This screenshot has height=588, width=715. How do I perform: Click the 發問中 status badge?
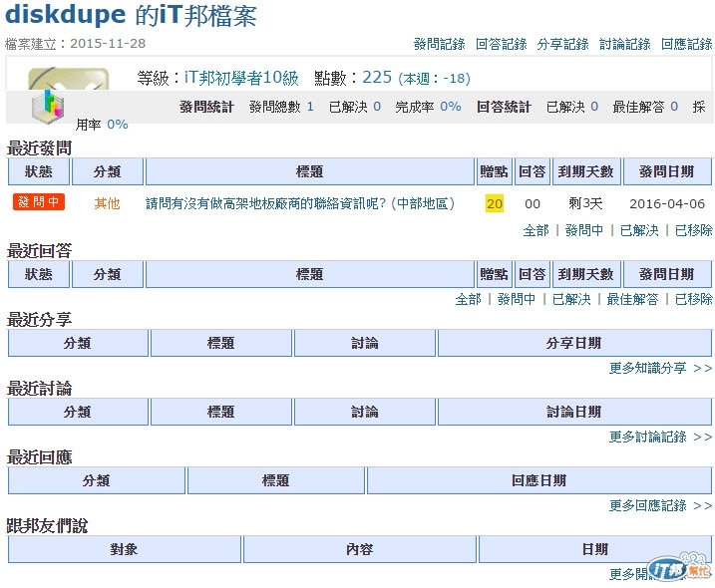[x=39, y=202]
